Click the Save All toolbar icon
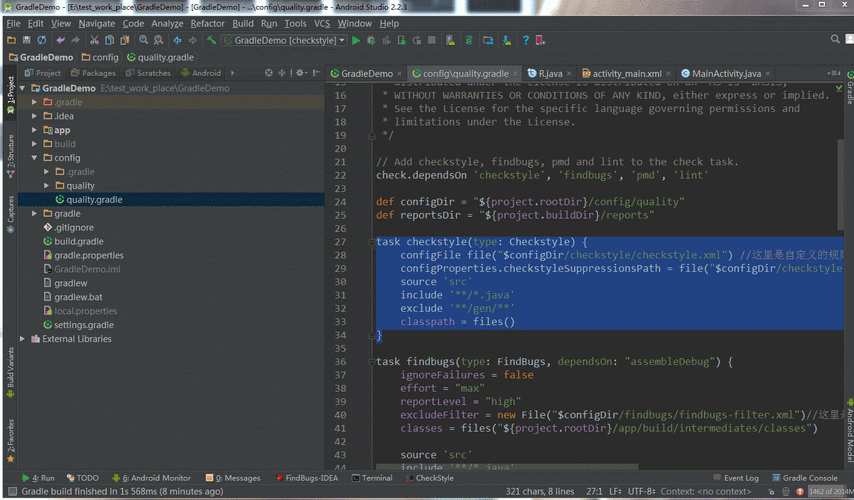The image size is (854, 500). pyautogui.click(x=26, y=40)
